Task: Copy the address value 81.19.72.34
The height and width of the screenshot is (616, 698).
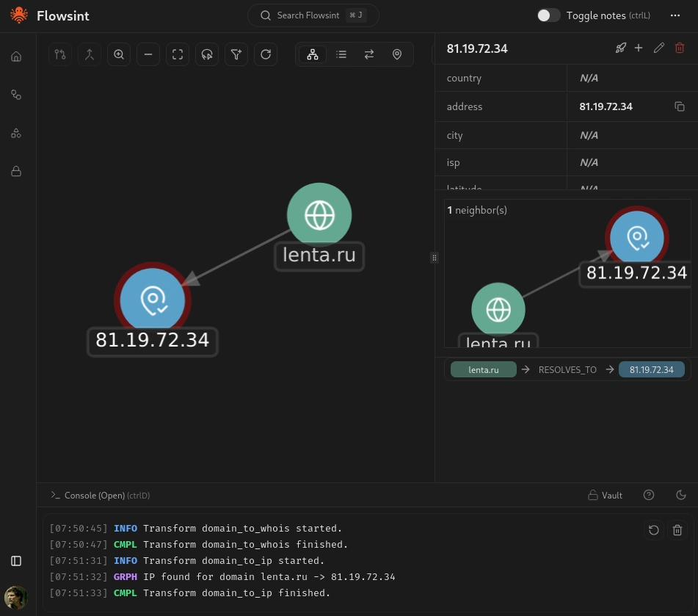Action: point(680,106)
